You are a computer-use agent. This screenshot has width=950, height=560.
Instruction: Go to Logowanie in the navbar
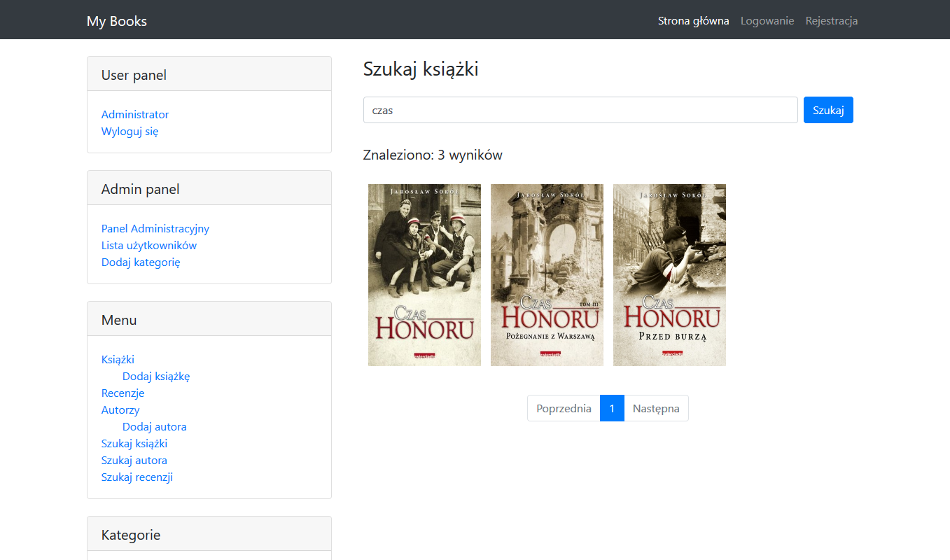point(767,21)
